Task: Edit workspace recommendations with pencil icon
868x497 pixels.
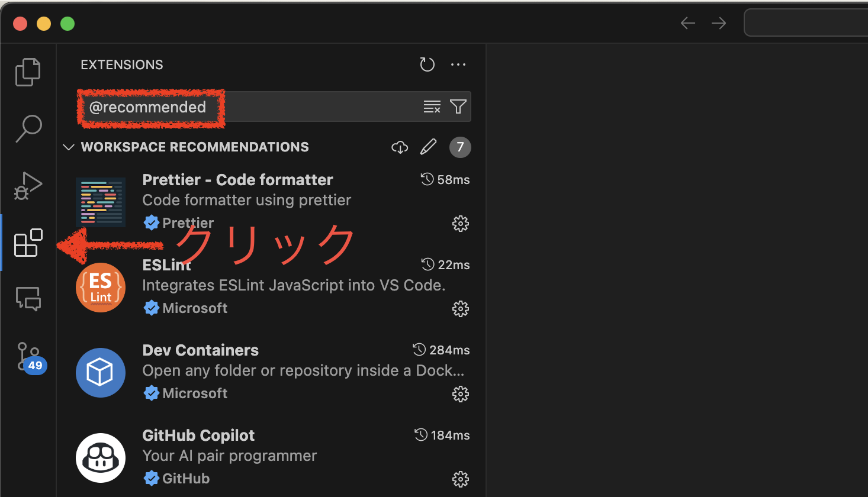Action: pyautogui.click(x=428, y=147)
